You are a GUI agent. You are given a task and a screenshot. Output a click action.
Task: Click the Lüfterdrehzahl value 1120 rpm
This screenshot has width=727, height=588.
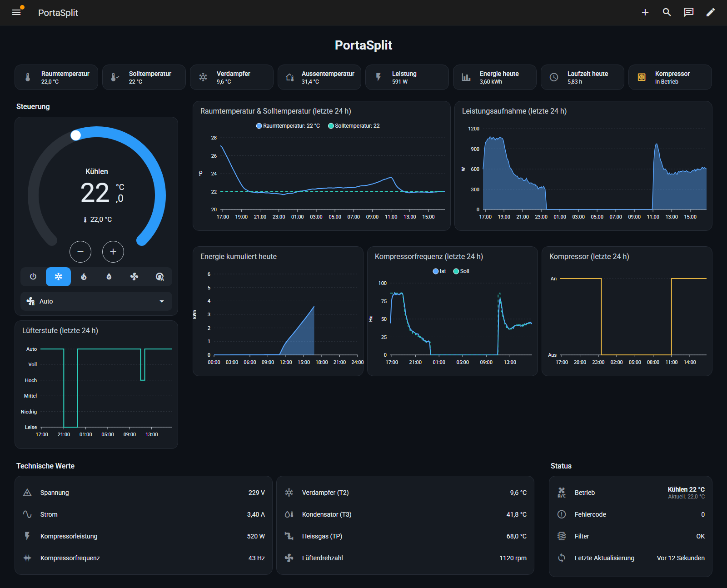[x=513, y=558]
